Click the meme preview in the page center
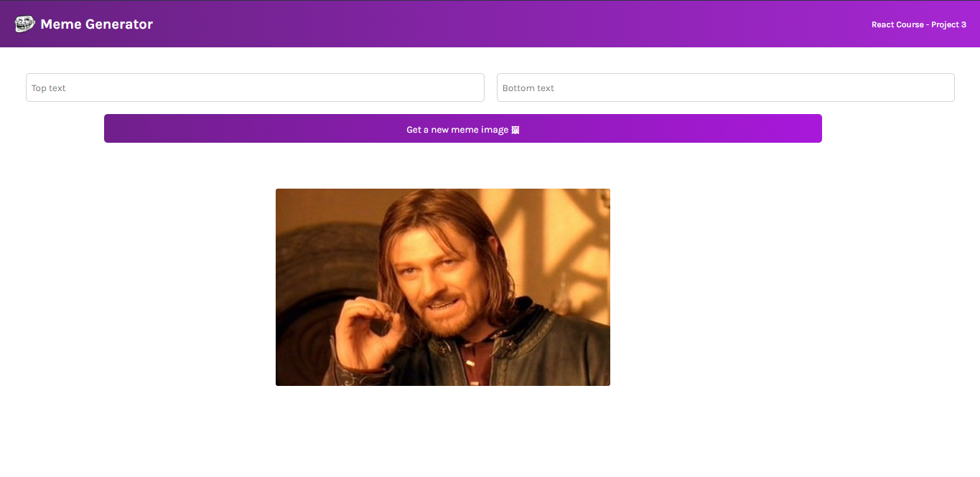 pyautogui.click(x=442, y=287)
